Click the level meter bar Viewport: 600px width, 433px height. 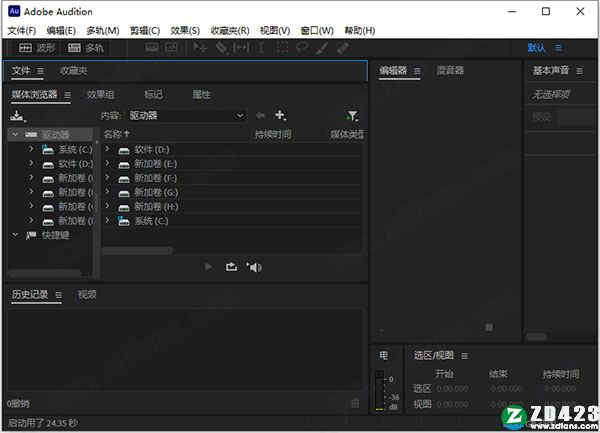379,390
